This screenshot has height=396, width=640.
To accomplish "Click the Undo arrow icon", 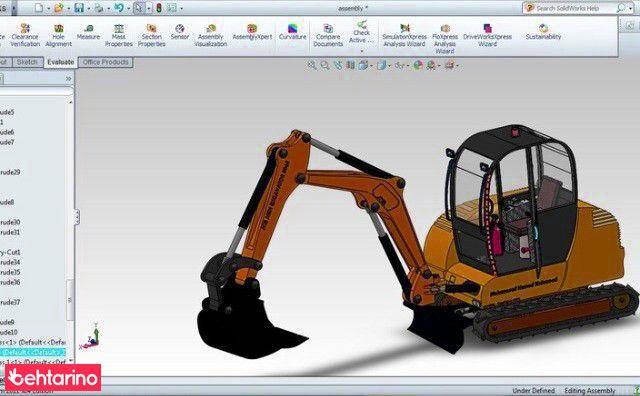I will (119, 8).
